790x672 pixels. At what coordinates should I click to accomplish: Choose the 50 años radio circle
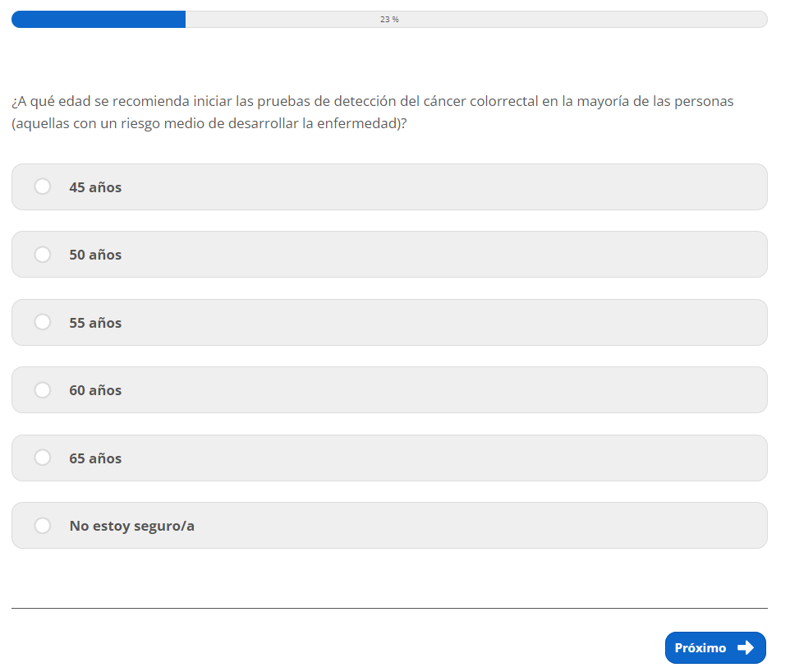click(43, 255)
